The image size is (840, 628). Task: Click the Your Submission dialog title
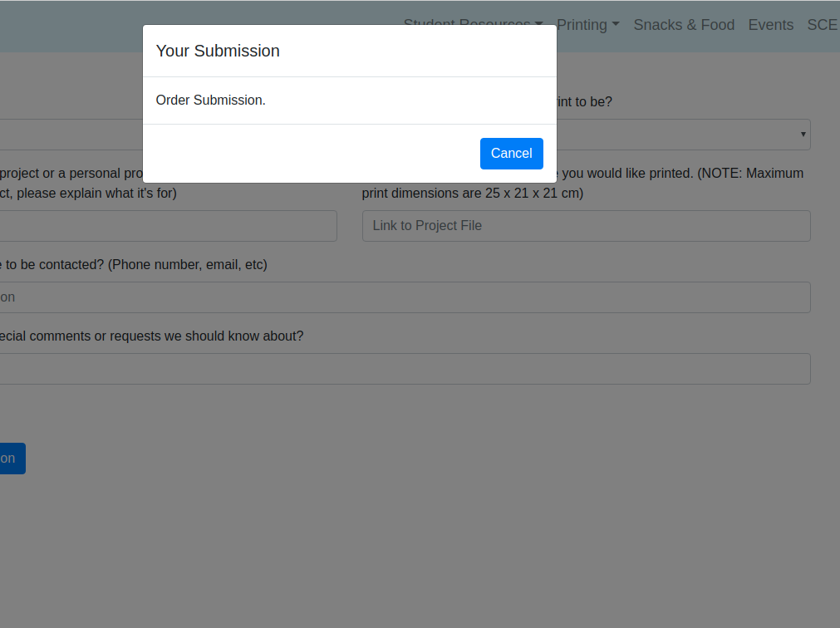(x=217, y=51)
